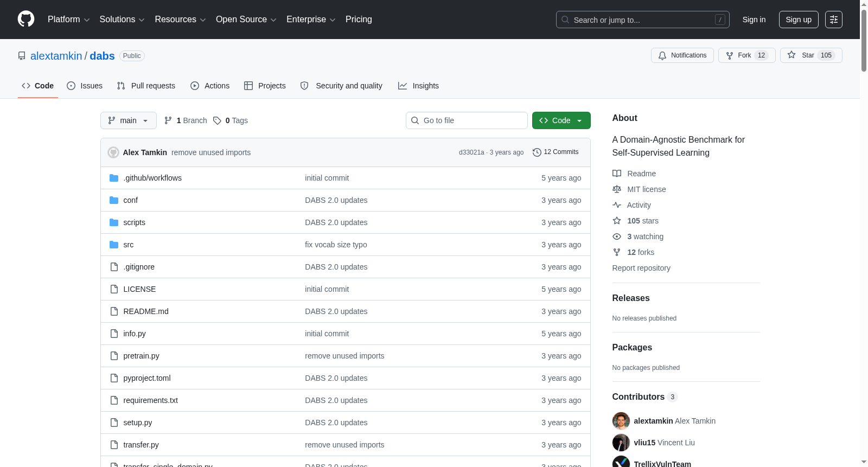868x467 pixels.
Task: Click the file icon beside LICENSE
Action: pos(114,289)
